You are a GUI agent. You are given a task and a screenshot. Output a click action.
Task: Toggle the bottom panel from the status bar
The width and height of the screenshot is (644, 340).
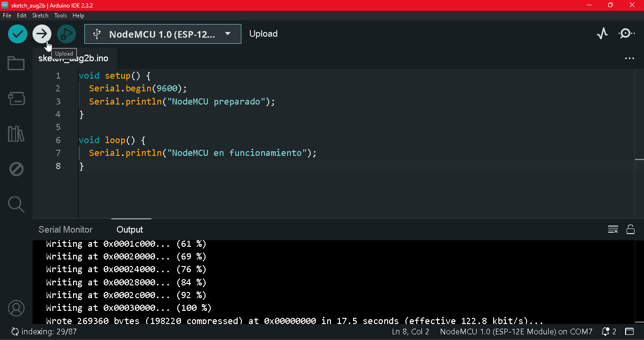click(630, 331)
